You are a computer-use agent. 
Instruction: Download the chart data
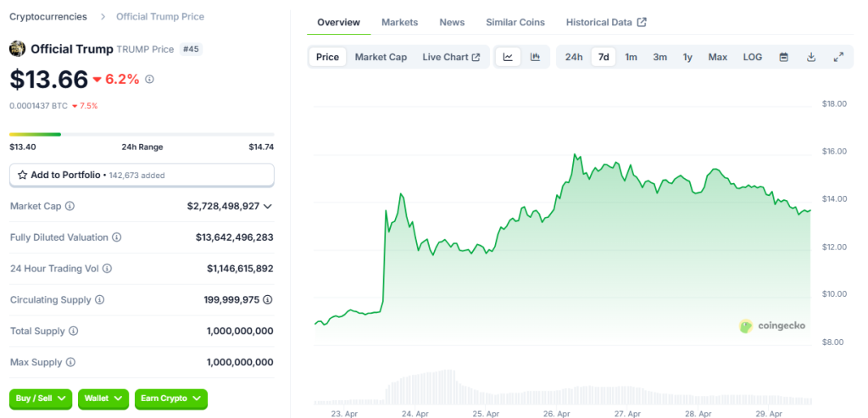pyautogui.click(x=811, y=57)
